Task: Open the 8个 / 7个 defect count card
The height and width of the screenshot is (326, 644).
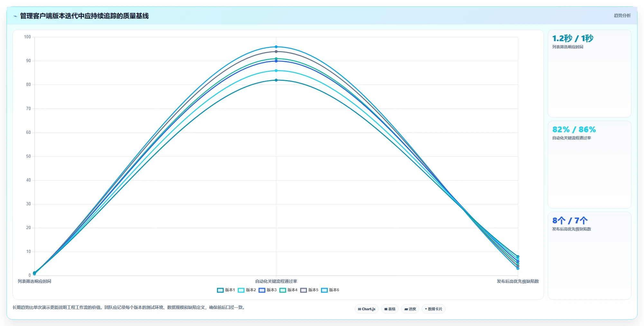Action: [590, 256]
